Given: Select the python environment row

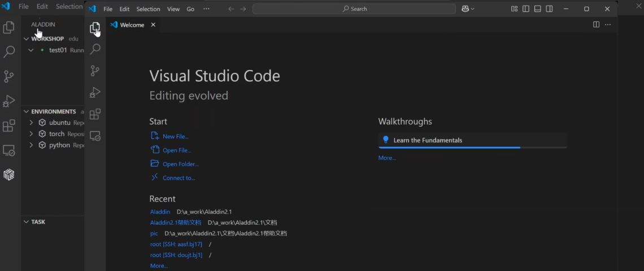Looking at the screenshot, I should pos(53,145).
